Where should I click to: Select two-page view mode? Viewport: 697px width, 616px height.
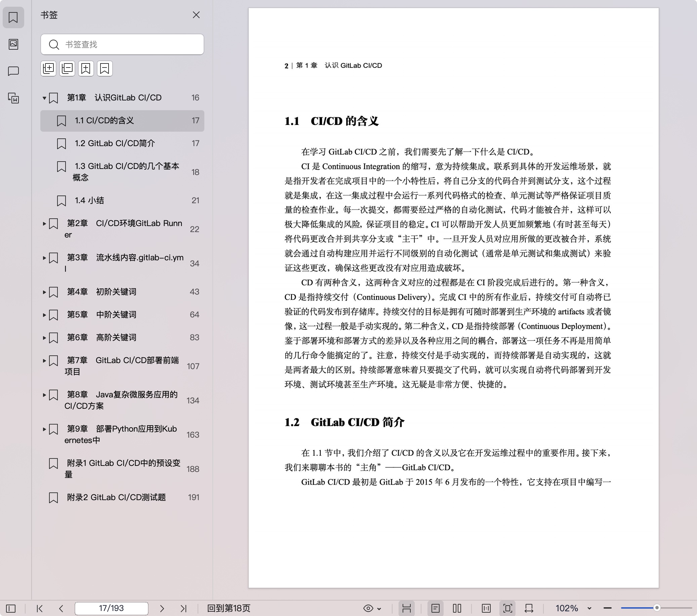pyautogui.click(x=457, y=608)
